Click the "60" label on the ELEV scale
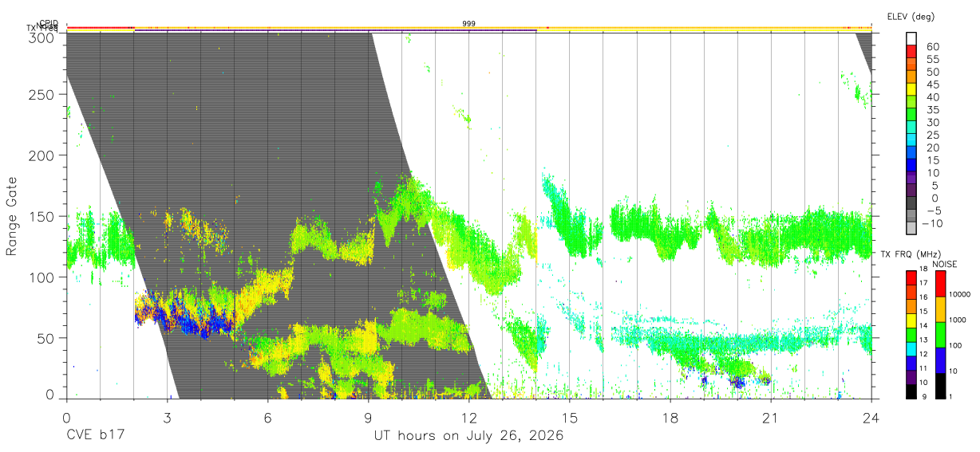Viewport: 980px width, 452px height. (932, 47)
